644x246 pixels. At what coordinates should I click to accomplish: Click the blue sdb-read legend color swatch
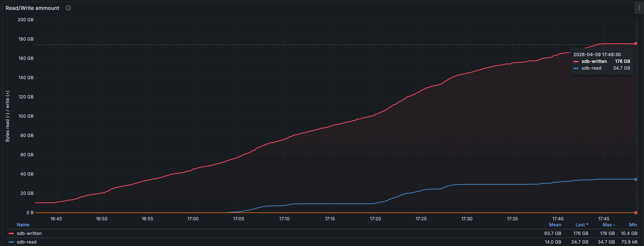11,242
